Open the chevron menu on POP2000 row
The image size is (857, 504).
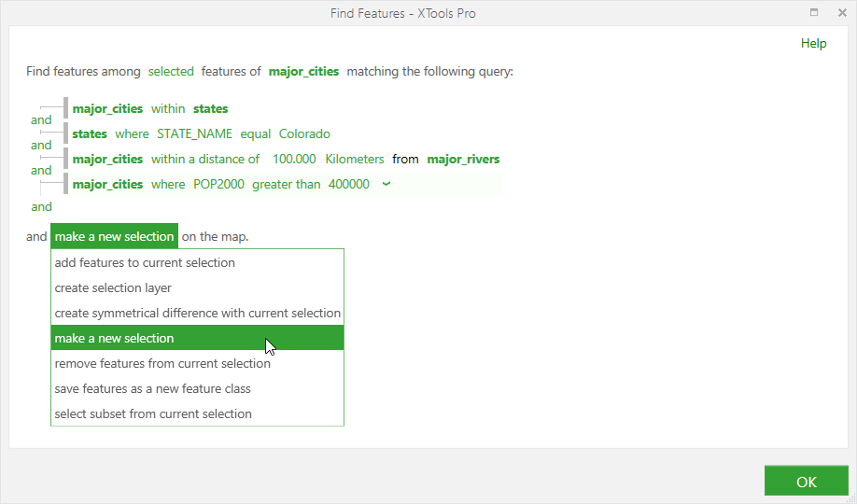tap(386, 184)
